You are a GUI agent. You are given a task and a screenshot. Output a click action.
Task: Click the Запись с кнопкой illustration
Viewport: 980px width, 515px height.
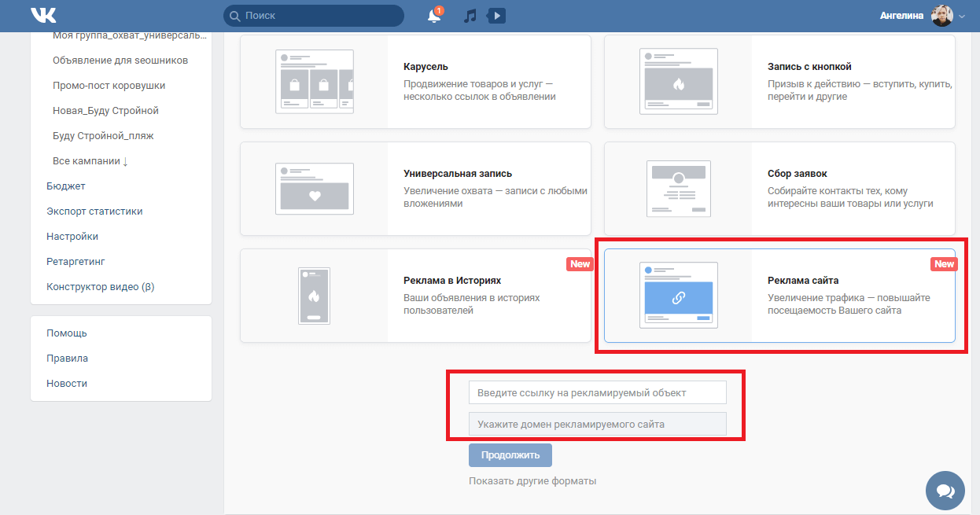679,82
